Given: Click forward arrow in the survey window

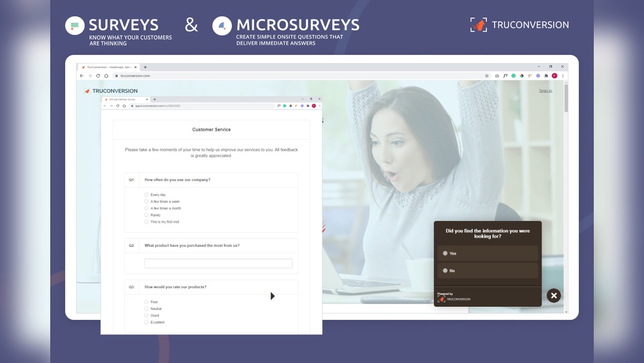Looking at the screenshot, I should (111, 106).
